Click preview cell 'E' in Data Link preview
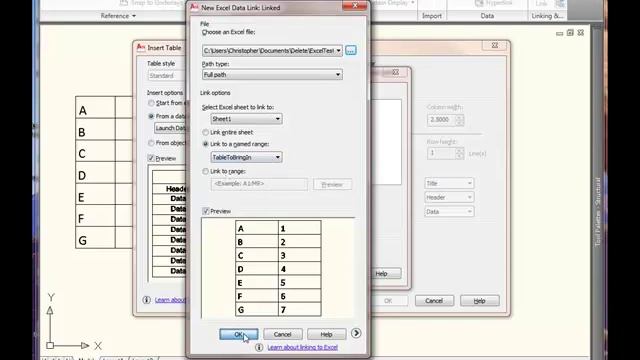Image resolution: width=640 pixels, height=360 pixels. [257, 282]
